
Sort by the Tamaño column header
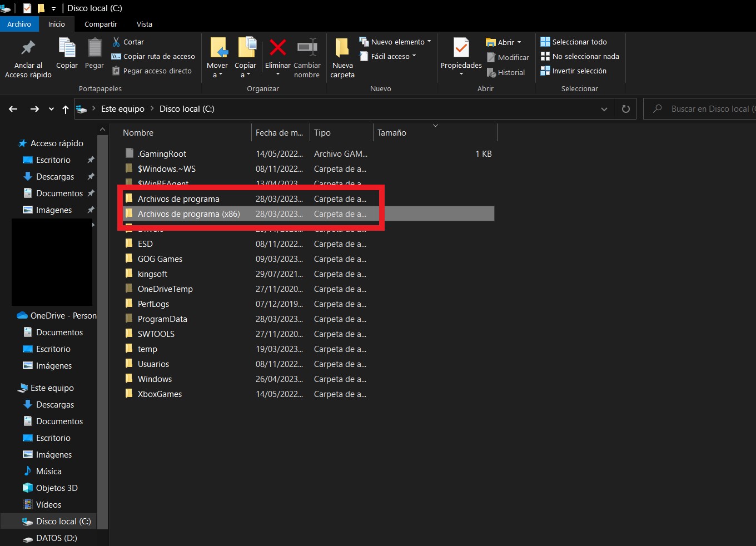tap(435, 132)
